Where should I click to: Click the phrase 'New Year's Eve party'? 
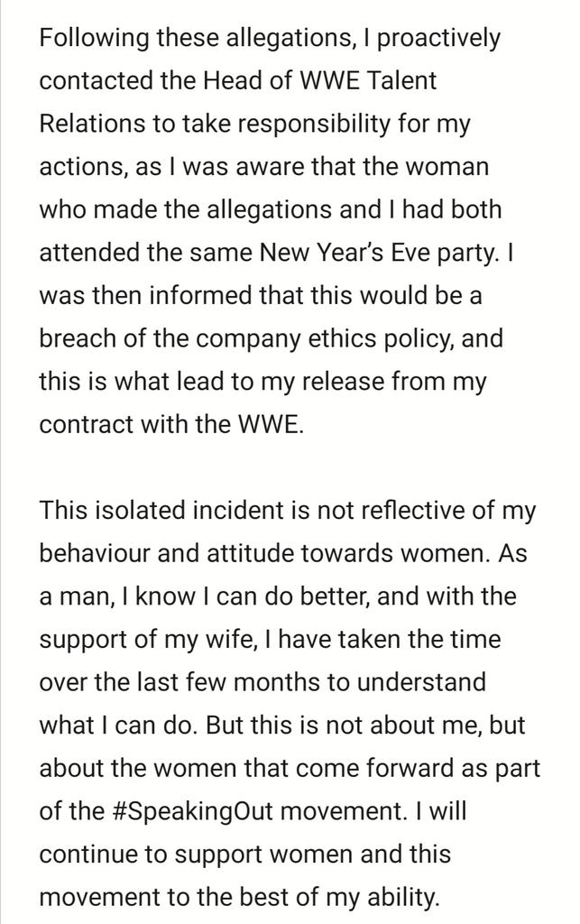[x=379, y=254]
